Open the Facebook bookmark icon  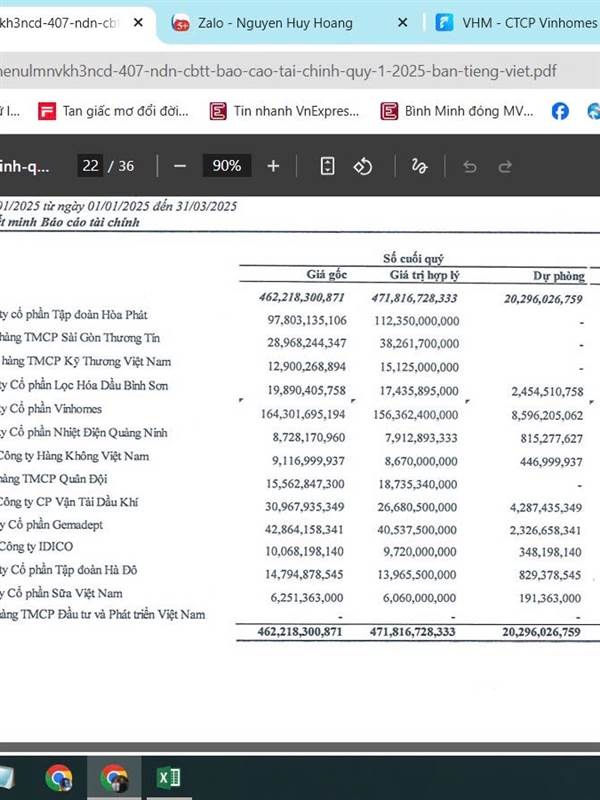(x=560, y=111)
